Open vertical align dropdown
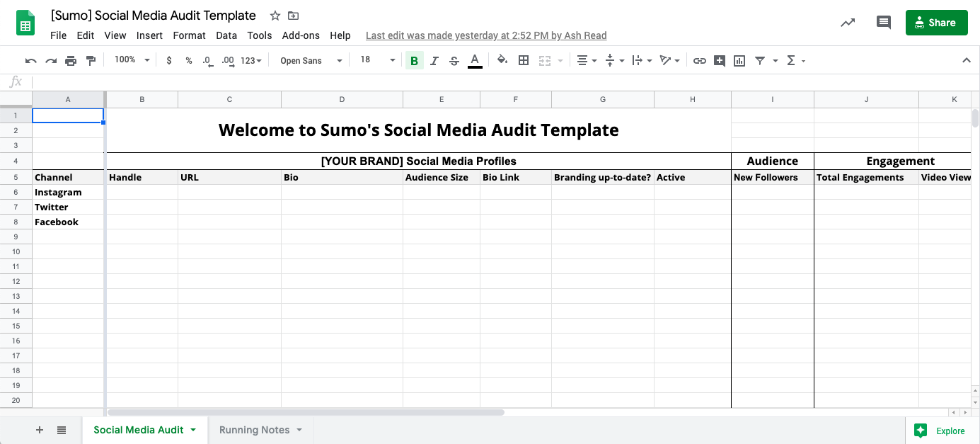This screenshot has height=444, width=980. point(615,61)
